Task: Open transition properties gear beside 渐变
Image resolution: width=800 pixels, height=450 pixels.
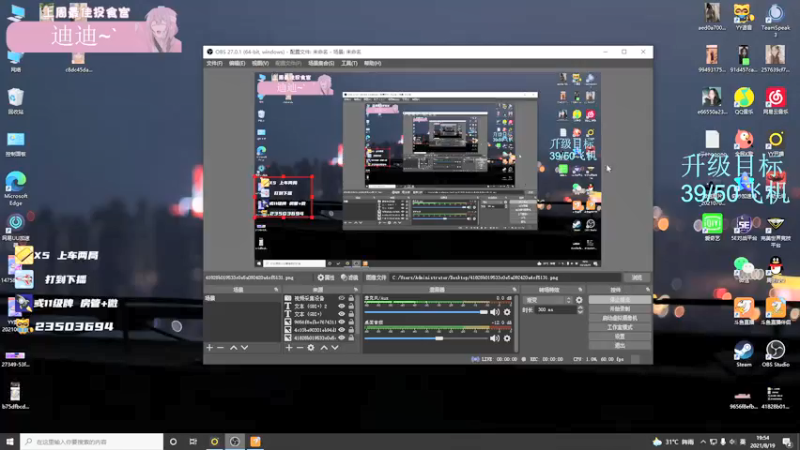Action: (579, 300)
